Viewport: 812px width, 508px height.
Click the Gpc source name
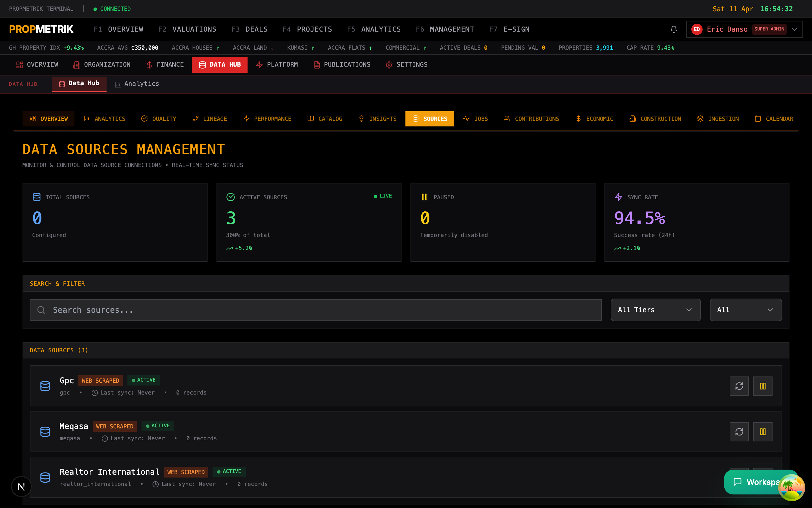(x=67, y=380)
